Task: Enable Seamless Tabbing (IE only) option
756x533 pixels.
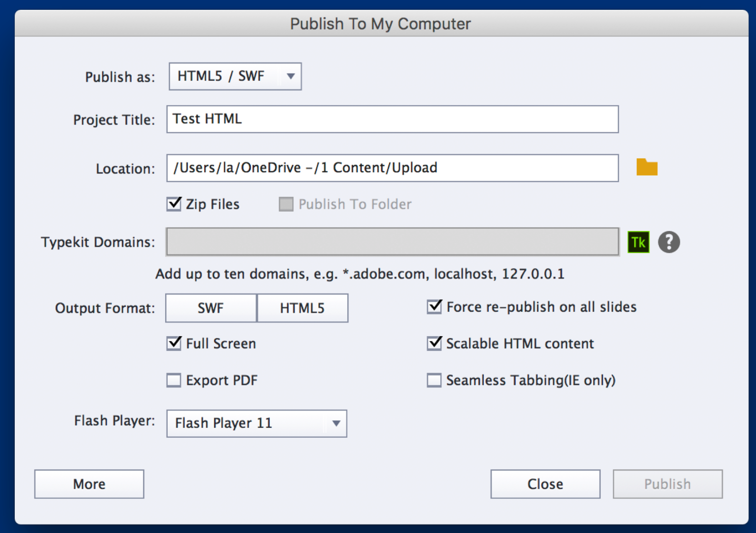Action: coord(434,380)
